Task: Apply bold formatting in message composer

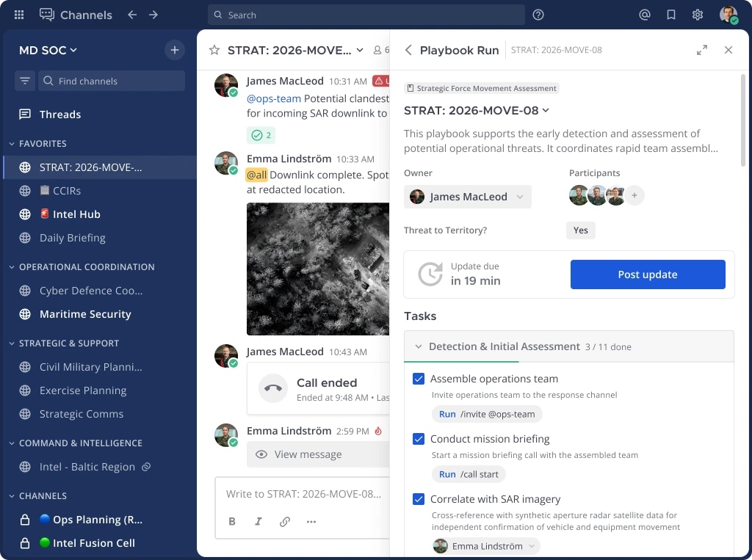Action: point(232,521)
